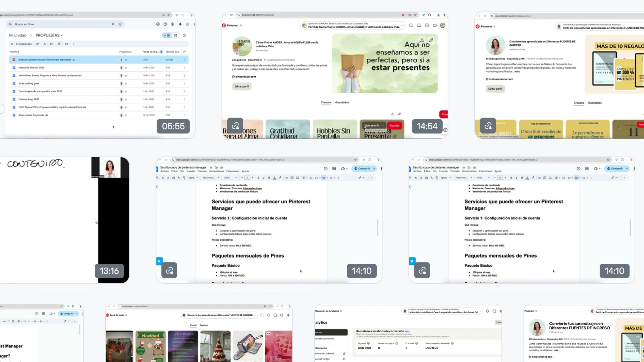Viewport: 644px width, 362px height.
Task: Expand the Cómo Vivir el AHORA account switcher
Action: pos(402,25)
